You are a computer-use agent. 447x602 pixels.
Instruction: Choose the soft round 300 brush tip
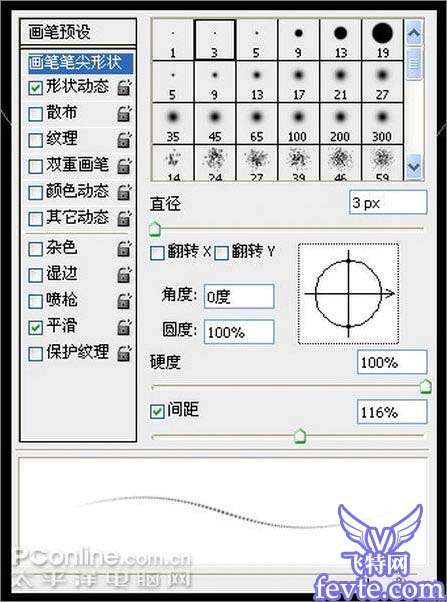tap(382, 124)
